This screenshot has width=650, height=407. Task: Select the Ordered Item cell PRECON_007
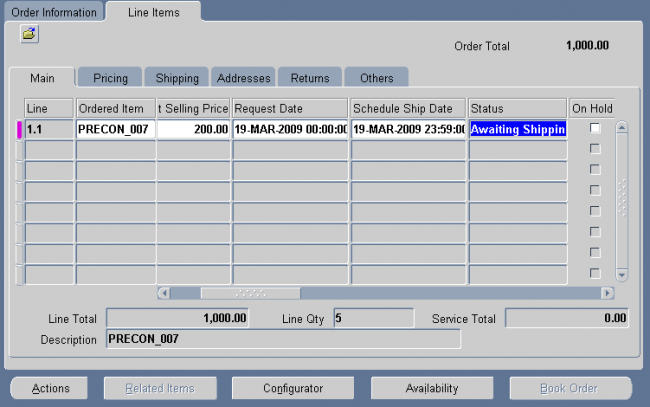point(116,129)
